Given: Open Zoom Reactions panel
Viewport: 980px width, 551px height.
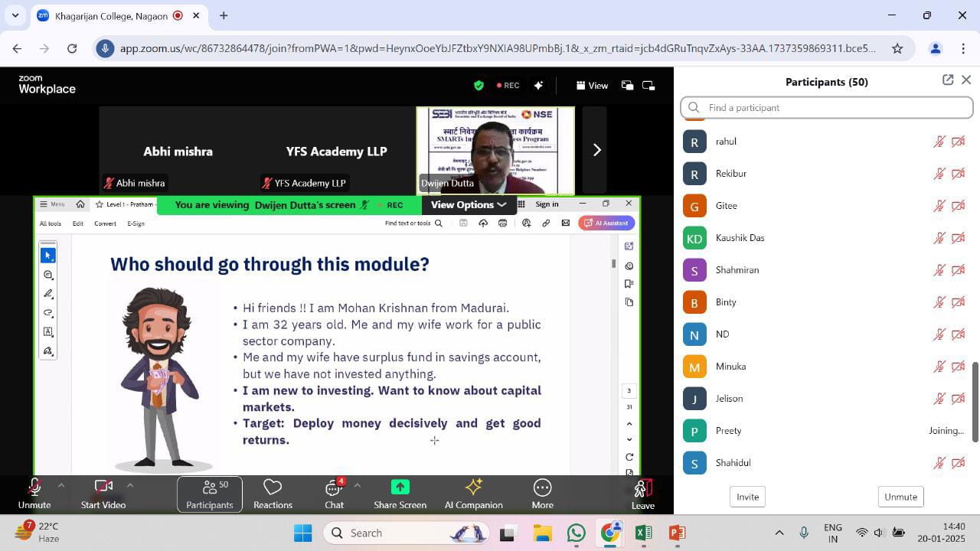Looking at the screenshot, I should coord(273,494).
